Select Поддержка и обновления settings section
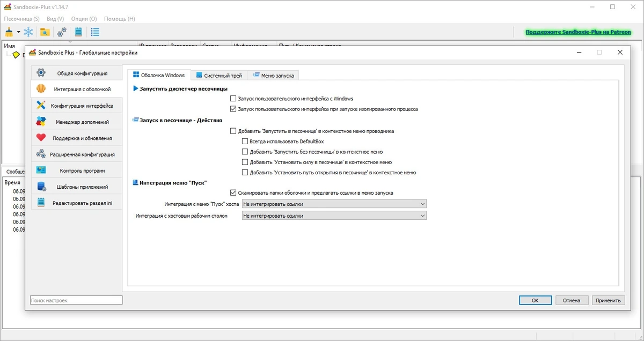Viewport: 644px width, 341px height. click(x=76, y=138)
